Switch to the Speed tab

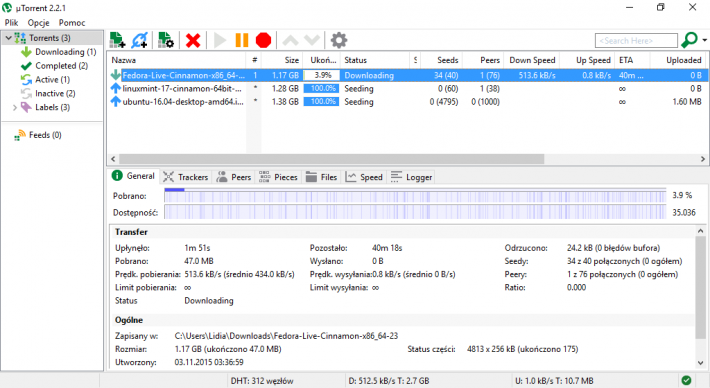click(364, 177)
